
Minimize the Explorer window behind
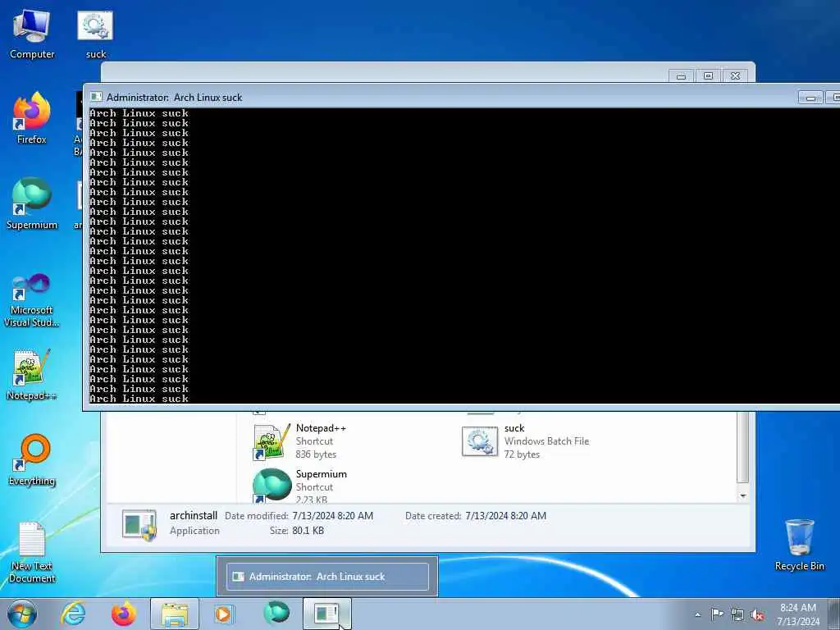(x=681, y=76)
